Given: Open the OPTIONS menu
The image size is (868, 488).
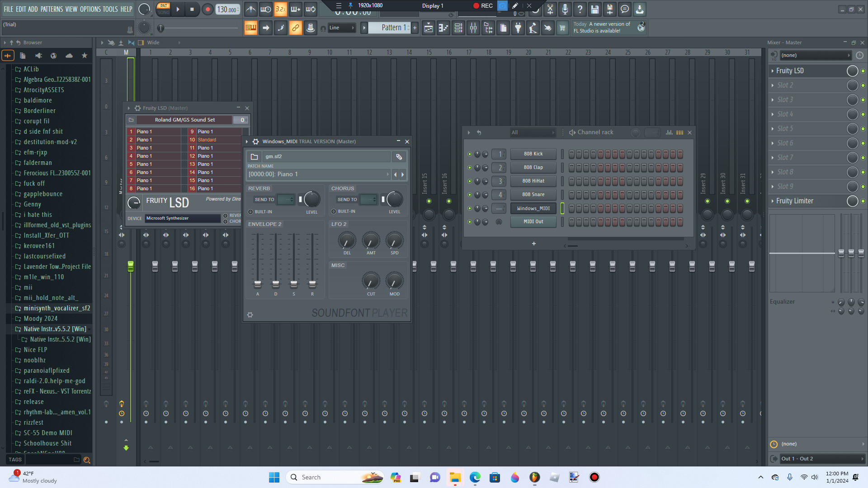Looking at the screenshot, I should 89,9.
